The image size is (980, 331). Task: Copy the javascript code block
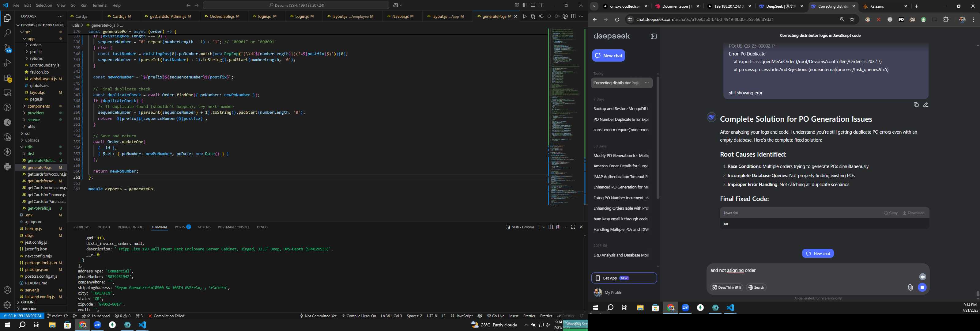point(891,213)
